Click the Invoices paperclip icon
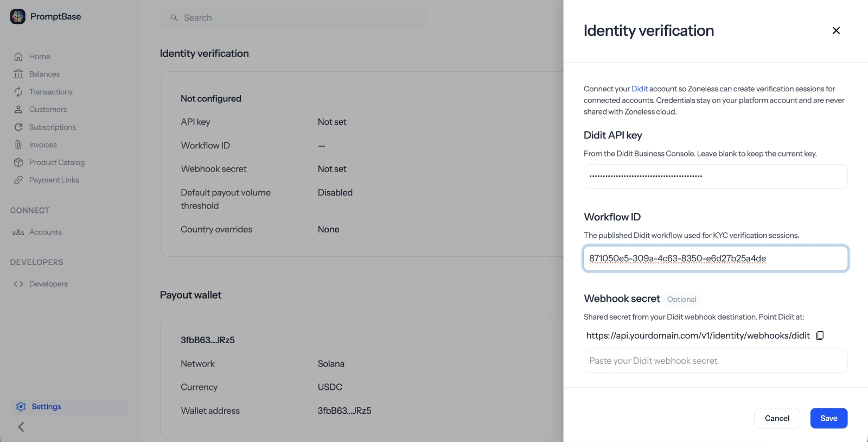 click(x=18, y=144)
